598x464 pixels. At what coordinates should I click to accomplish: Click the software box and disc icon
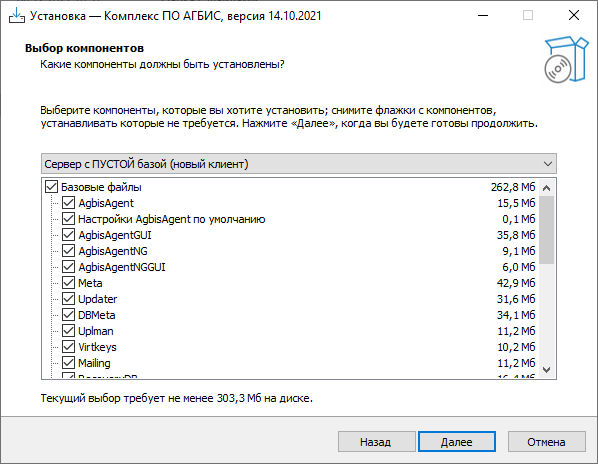click(566, 59)
